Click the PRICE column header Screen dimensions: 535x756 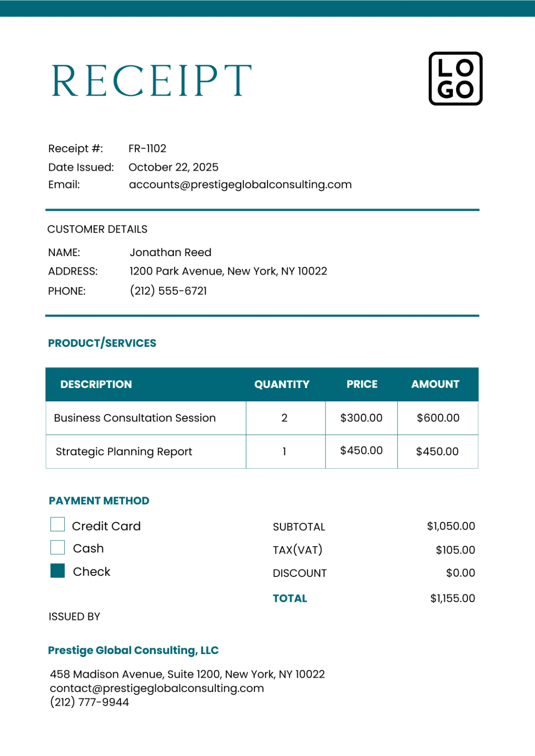tap(362, 384)
